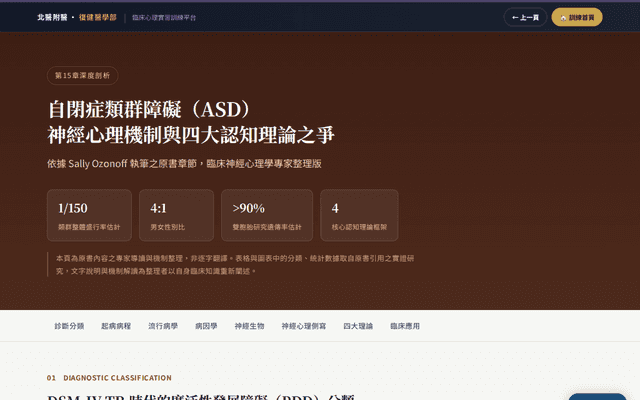Click the 臨床心理實習訓練平台 header label

164,18
